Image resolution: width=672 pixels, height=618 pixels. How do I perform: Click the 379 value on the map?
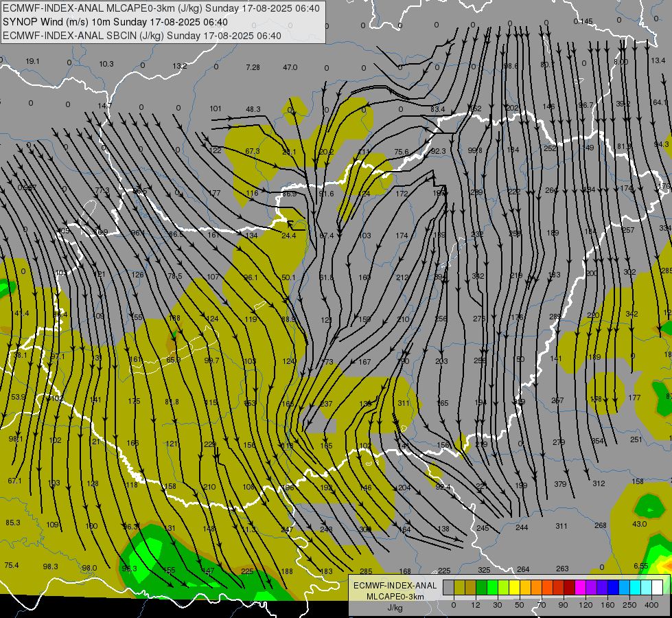coord(560,484)
